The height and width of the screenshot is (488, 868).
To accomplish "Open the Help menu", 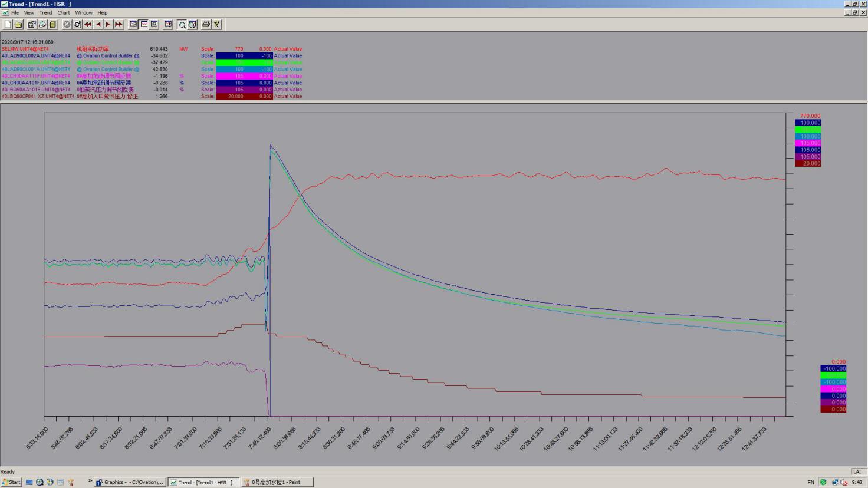I will point(103,12).
